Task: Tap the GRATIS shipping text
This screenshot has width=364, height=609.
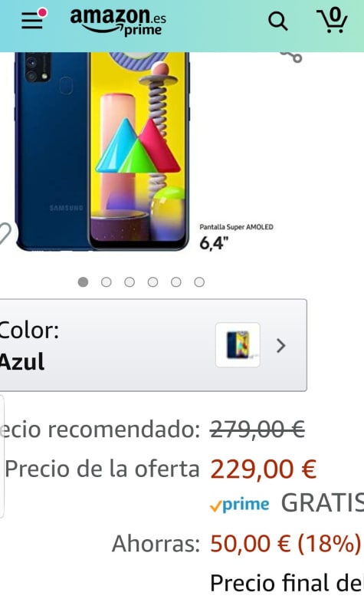Action: [x=322, y=503]
